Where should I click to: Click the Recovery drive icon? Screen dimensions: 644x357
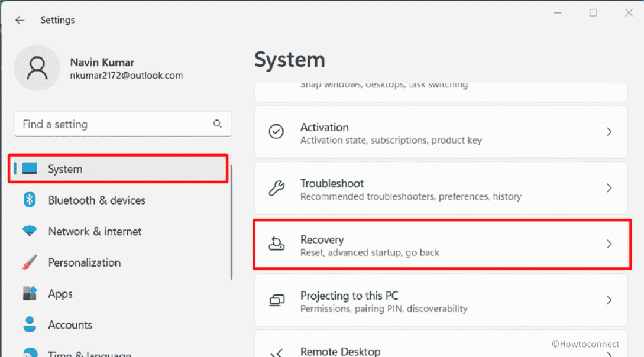point(276,244)
